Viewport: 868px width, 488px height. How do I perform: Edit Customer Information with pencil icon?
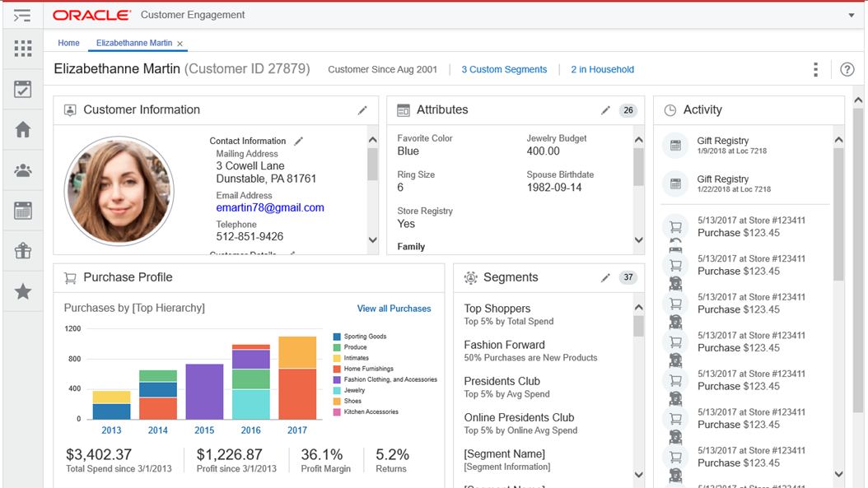362,110
